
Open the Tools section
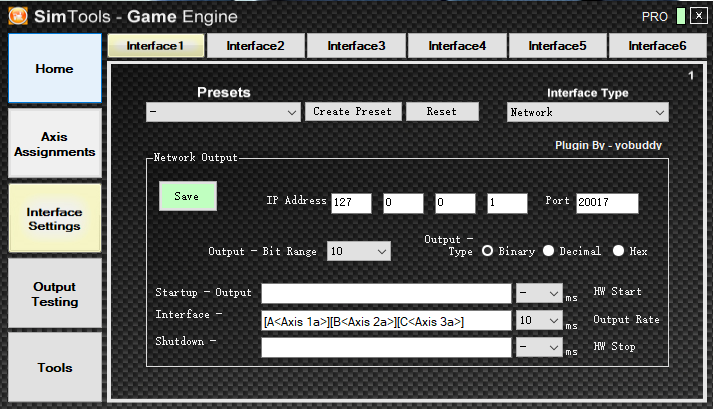pos(55,367)
